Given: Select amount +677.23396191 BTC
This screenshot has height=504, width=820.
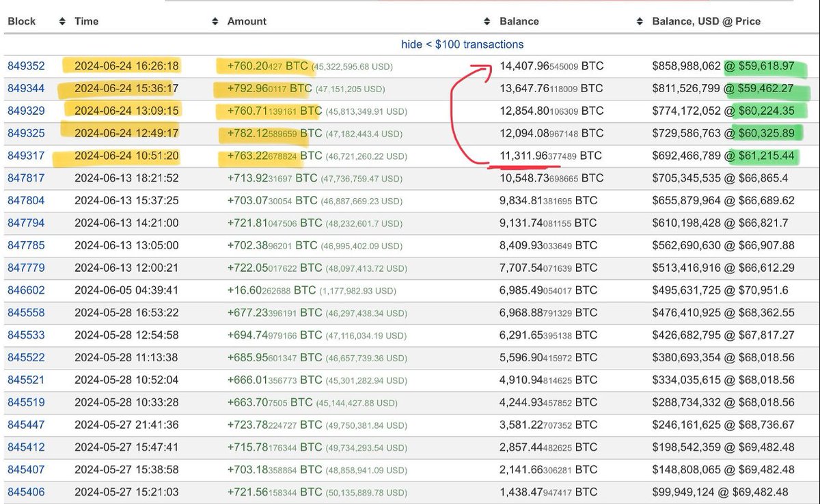Looking at the screenshot, I should [x=275, y=313].
